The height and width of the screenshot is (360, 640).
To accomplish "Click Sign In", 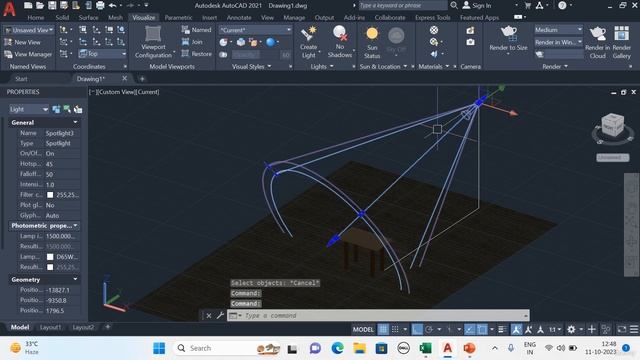I will click(x=477, y=5).
